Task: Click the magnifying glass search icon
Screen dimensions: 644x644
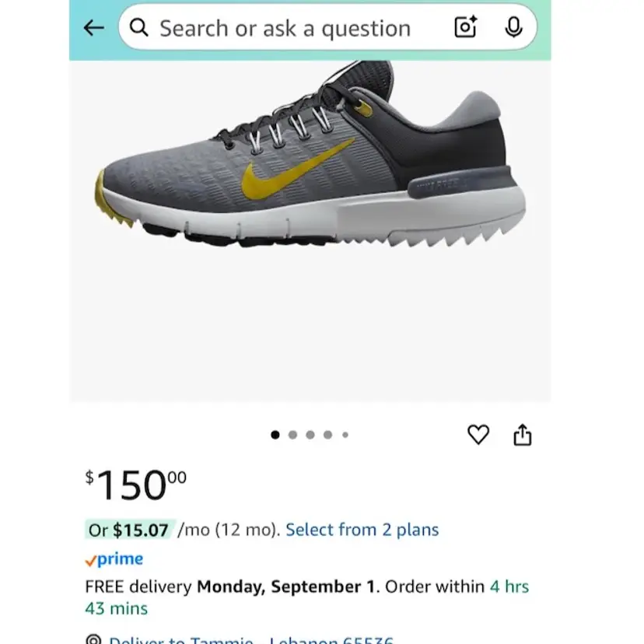Action: point(139,28)
